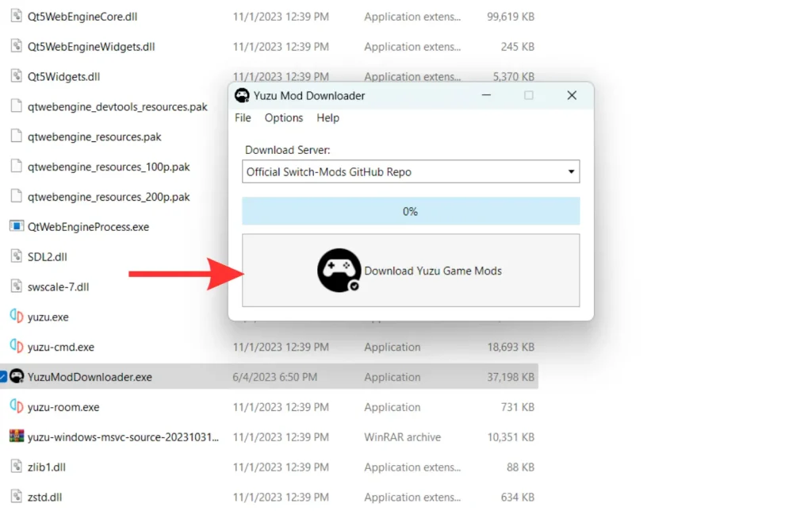
Task: Click the Qt5Widgets.dll file icon
Action: pos(17,76)
